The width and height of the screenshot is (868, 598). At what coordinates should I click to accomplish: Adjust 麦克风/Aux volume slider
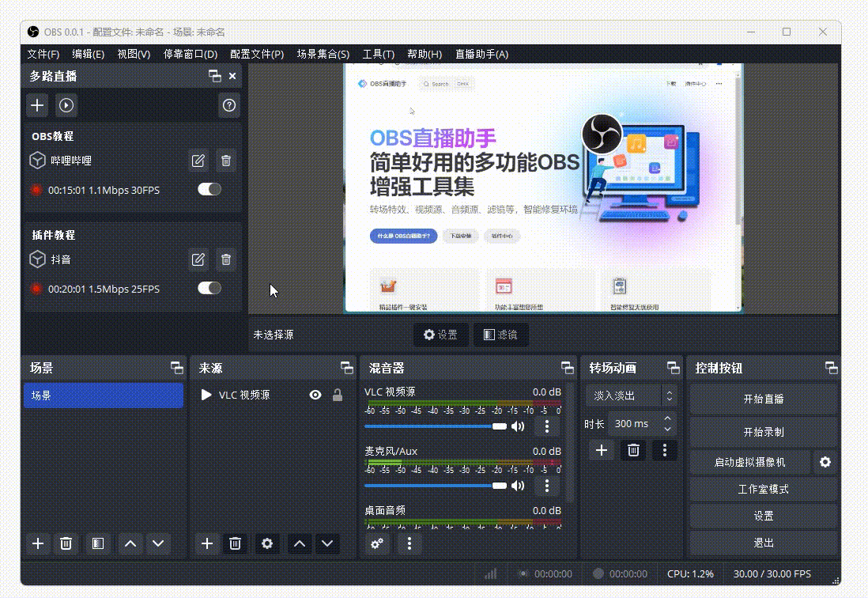(x=435, y=486)
